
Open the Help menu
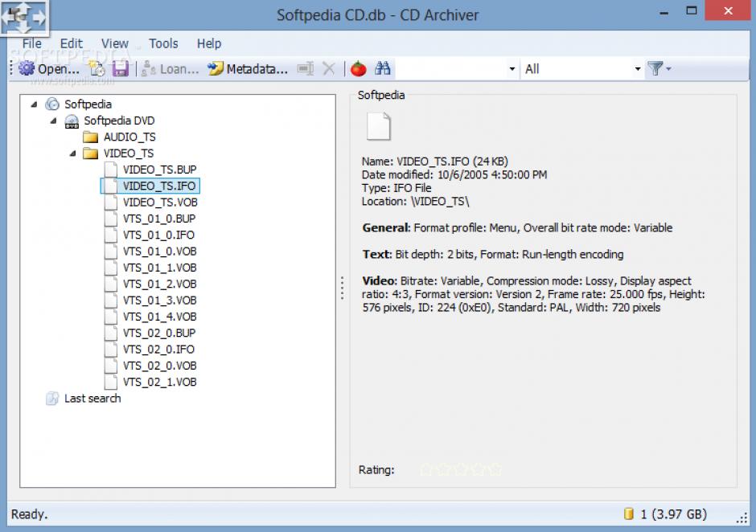click(209, 43)
